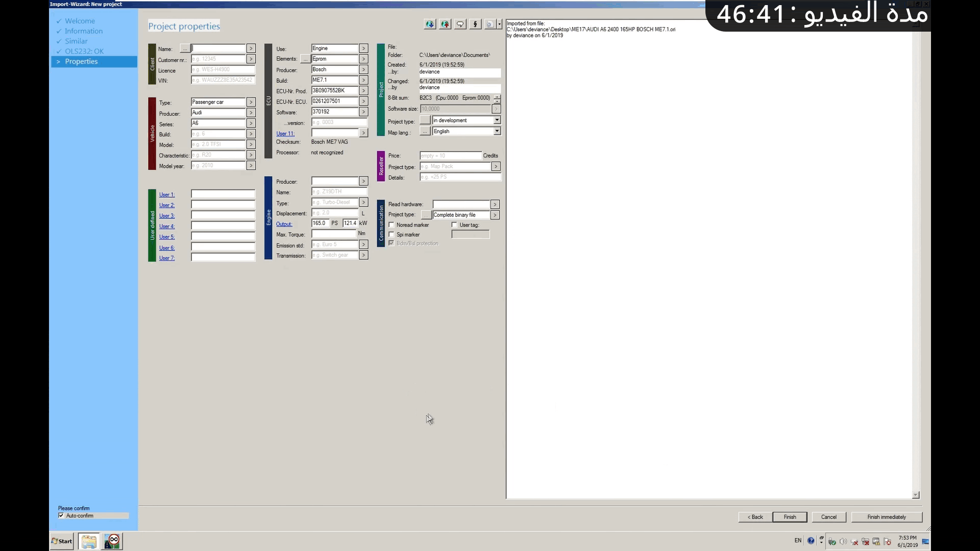Viewport: 980px width, 551px height.
Task: Open the file explorer taskbar icon
Action: (89, 541)
